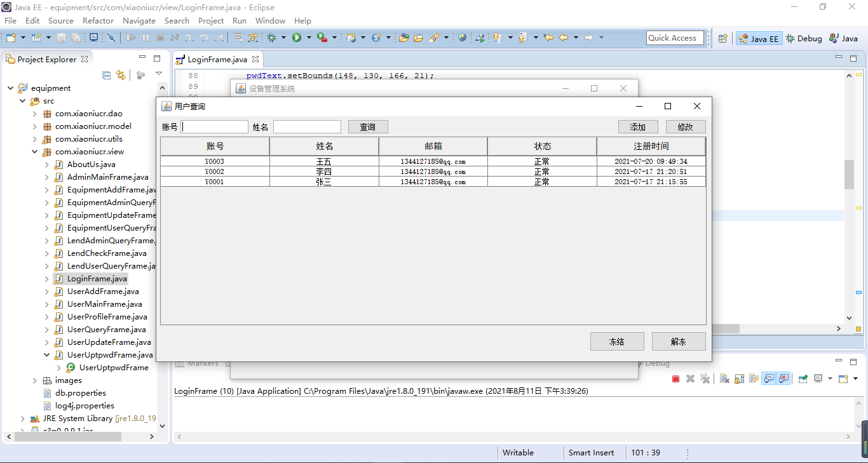Click Remove Launch gray X icon
Screen dimensions: 868x463
click(x=690, y=379)
